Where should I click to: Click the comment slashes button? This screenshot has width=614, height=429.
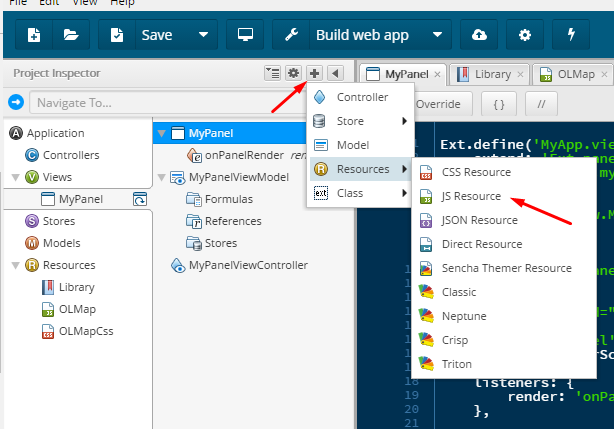point(541,104)
